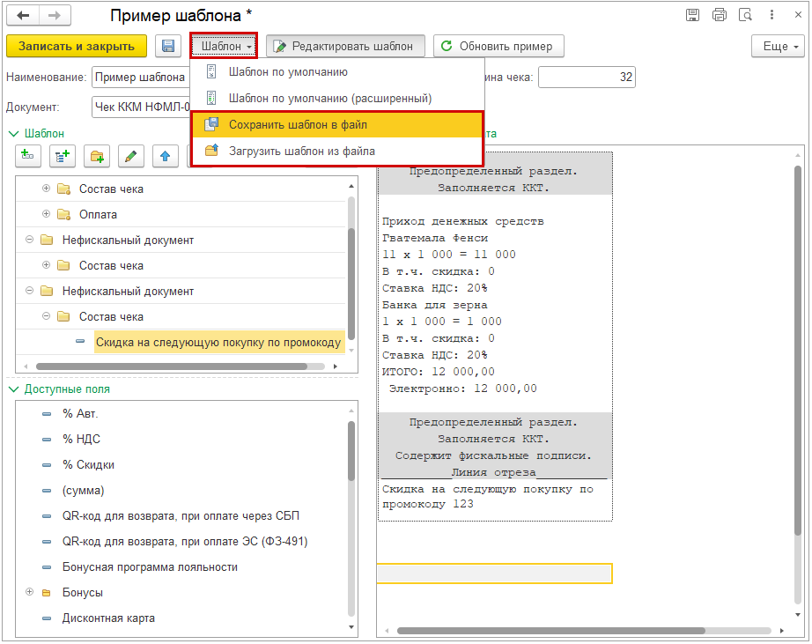This screenshot has height=644, width=812.
Task: Choose Шаблон по умолчанию menu item
Action: coord(337,72)
